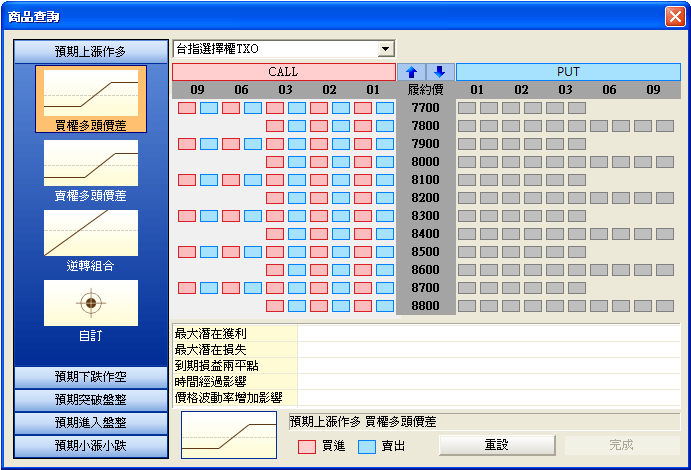Image resolution: width=691 pixels, height=470 pixels.
Task: Choose the 賣權多頭價差 strategy chart icon
Action: click(x=90, y=163)
